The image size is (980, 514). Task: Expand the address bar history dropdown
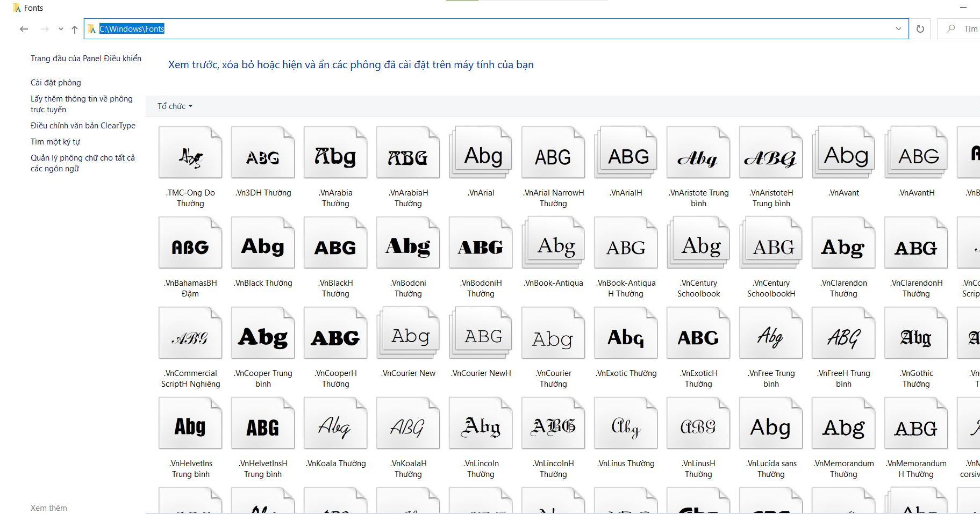(x=898, y=29)
